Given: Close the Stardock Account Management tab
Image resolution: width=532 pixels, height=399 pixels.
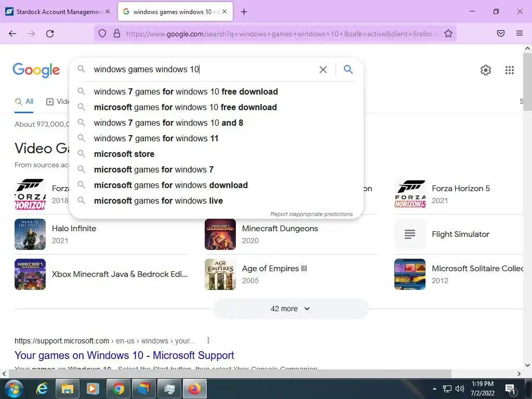Looking at the screenshot, I should pyautogui.click(x=108, y=11).
